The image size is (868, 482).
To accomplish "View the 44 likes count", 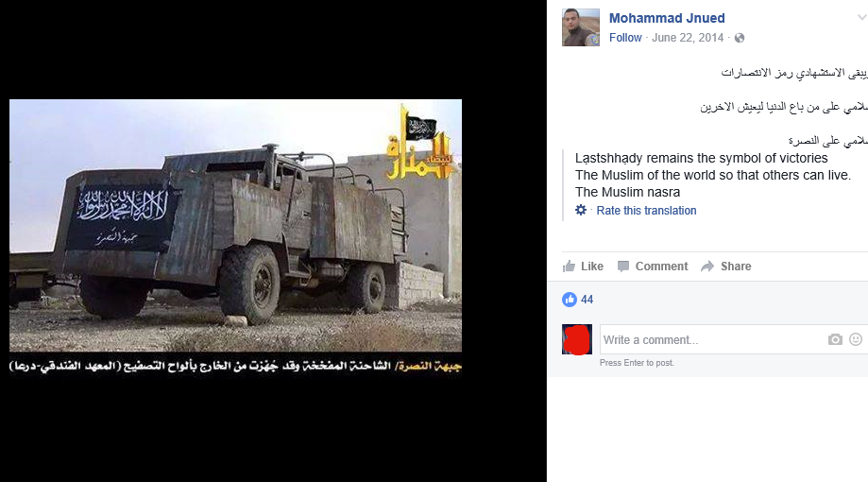I will tap(587, 300).
